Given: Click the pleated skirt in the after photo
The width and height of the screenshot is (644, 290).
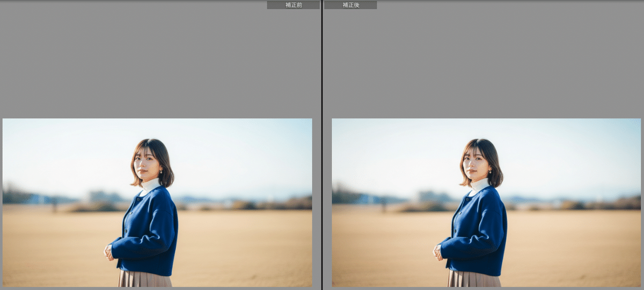Looking at the screenshot, I should click(x=473, y=279).
